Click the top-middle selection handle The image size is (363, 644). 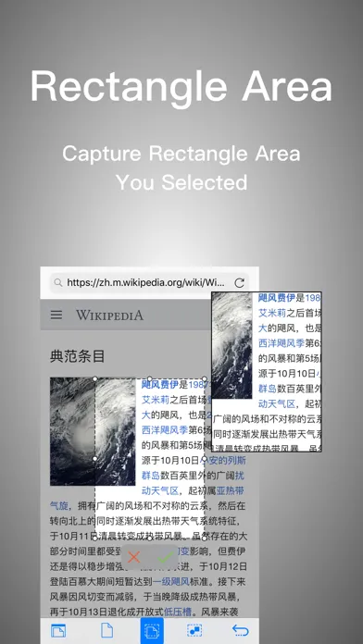(x=150, y=378)
